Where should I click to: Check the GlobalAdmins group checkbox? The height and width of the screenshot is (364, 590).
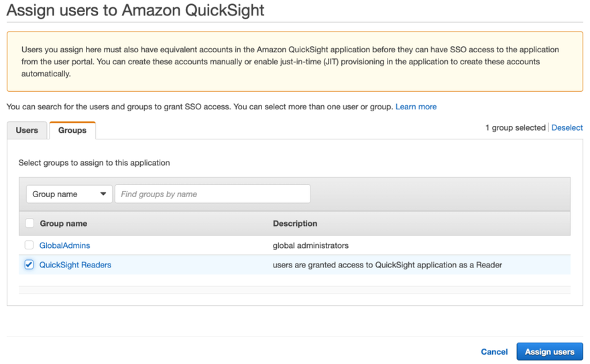29,245
